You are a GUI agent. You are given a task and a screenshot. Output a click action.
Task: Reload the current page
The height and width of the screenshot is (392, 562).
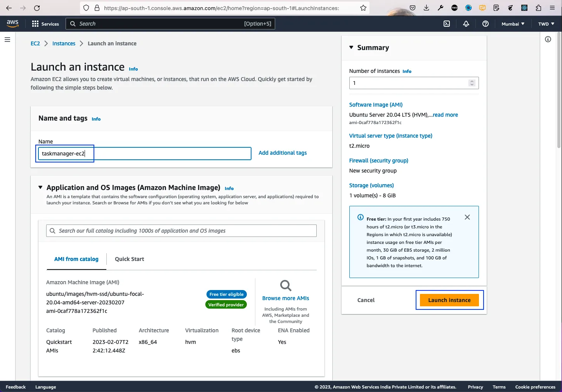(x=37, y=8)
